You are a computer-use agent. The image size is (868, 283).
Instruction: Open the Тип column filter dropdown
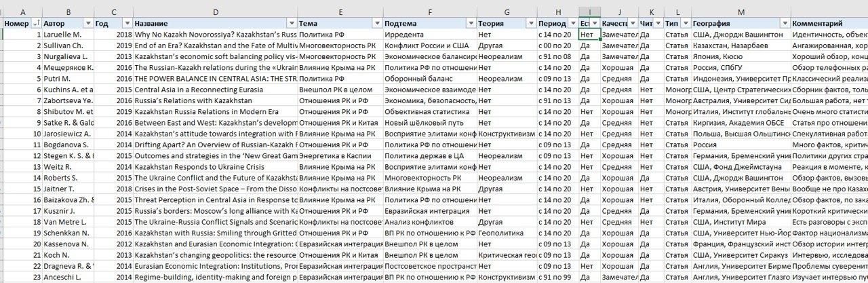pyautogui.click(x=685, y=23)
